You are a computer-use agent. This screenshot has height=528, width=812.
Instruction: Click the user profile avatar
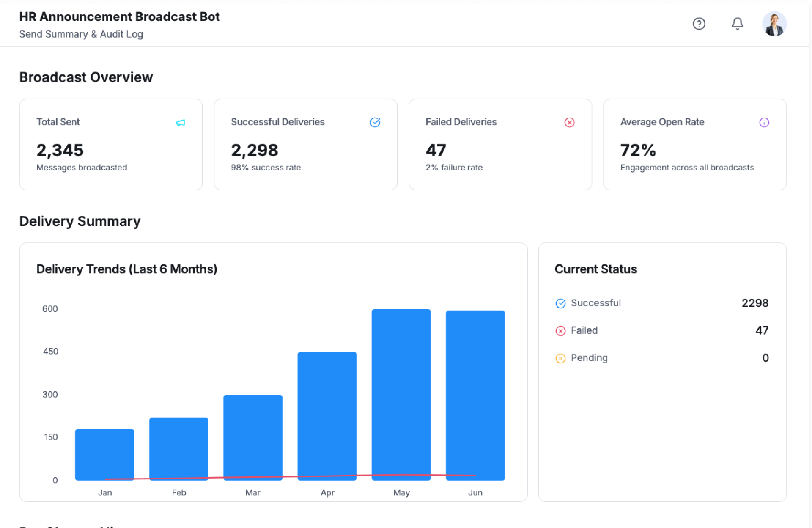click(774, 24)
